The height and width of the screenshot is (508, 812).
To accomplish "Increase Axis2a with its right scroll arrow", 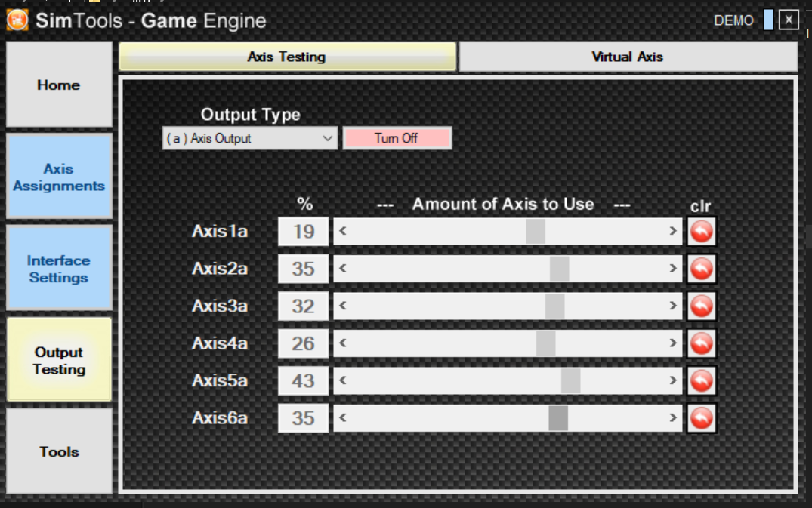I will pyautogui.click(x=673, y=269).
